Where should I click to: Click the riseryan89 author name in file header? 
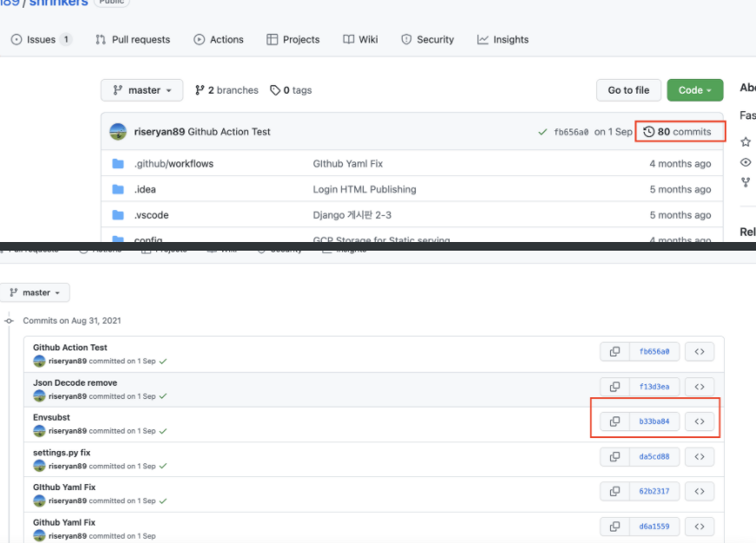[x=159, y=132]
